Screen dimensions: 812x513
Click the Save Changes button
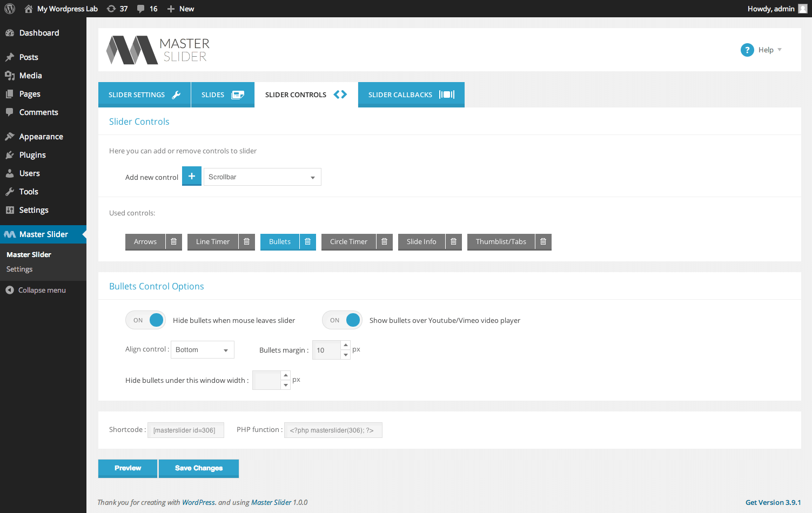pos(199,469)
